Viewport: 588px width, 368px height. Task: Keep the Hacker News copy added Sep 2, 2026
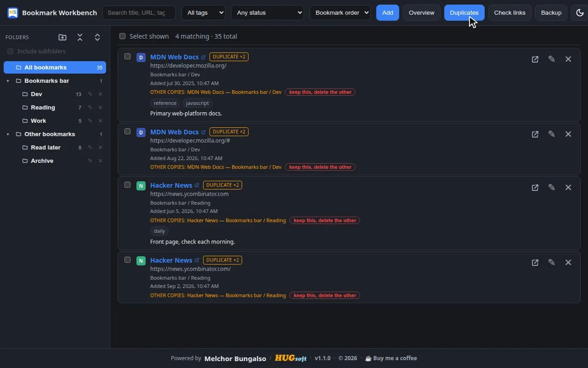pyautogui.click(x=325, y=295)
